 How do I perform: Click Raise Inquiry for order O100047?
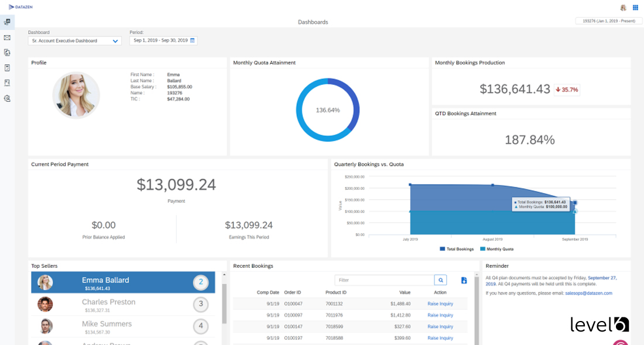440,304
